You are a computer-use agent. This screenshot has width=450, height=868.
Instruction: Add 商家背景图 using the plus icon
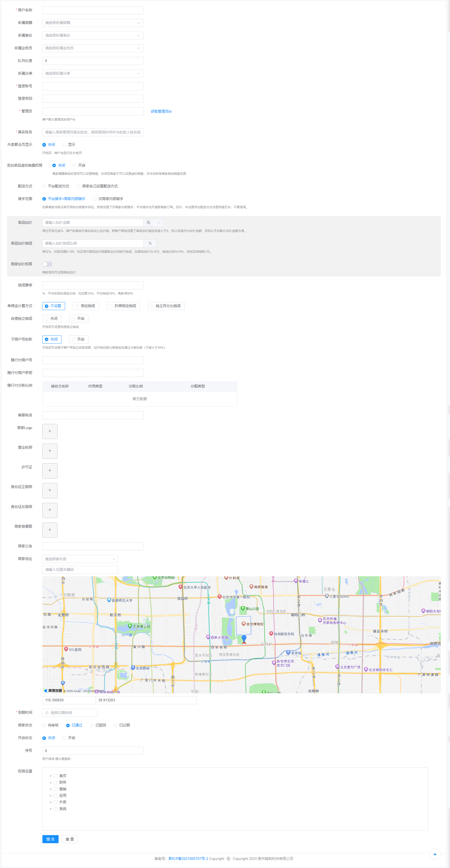pyautogui.click(x=50, y=530)
